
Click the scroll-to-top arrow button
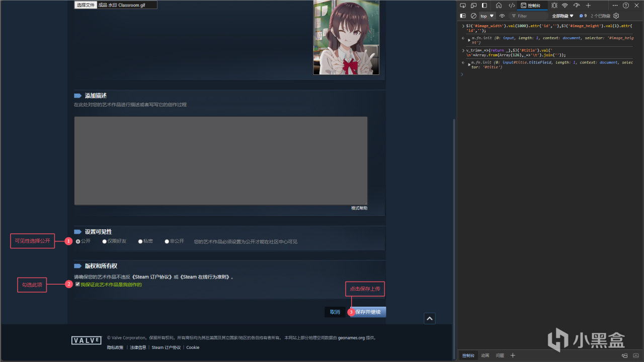[x=430, y=318]
